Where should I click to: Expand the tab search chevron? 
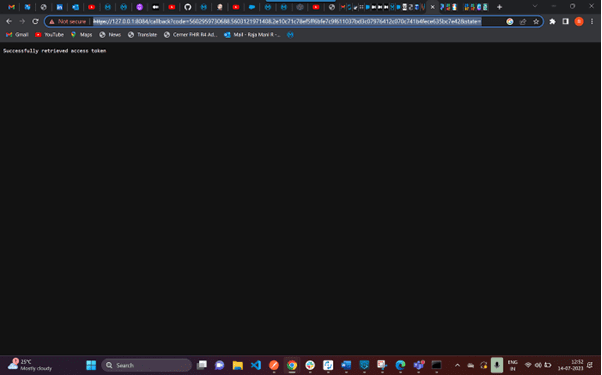534,6
